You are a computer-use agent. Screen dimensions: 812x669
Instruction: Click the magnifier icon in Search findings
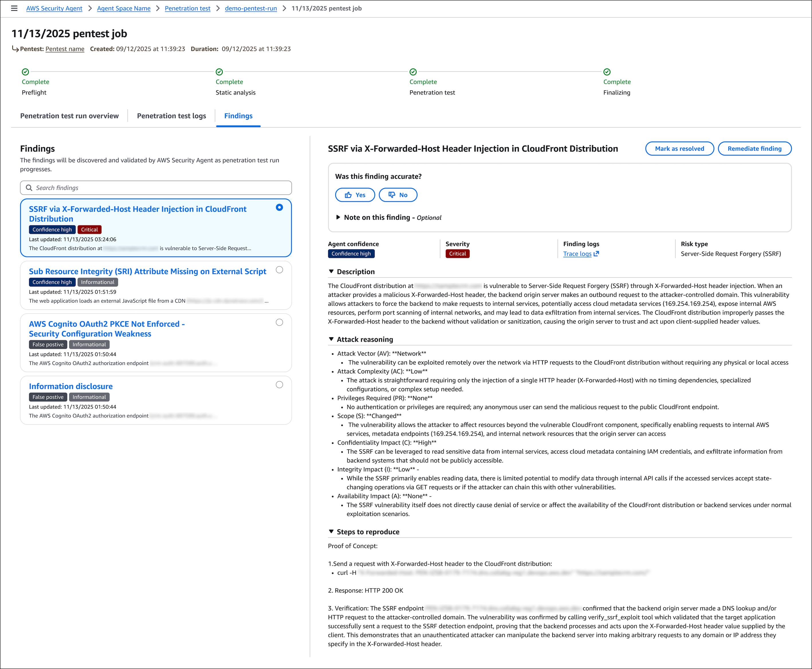point(29,188)
